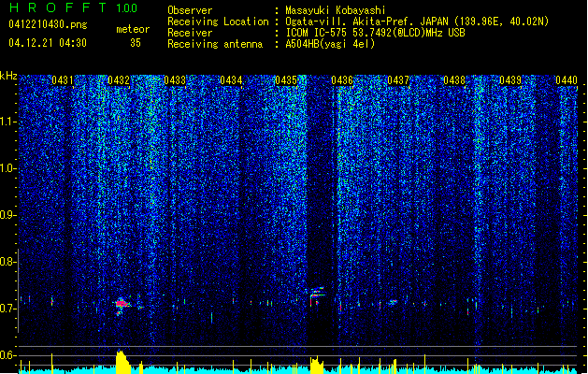Click the 'Receiver' field label
This screenshot has height=374, width=588.
pyautogui.click(x=190, y=33)
